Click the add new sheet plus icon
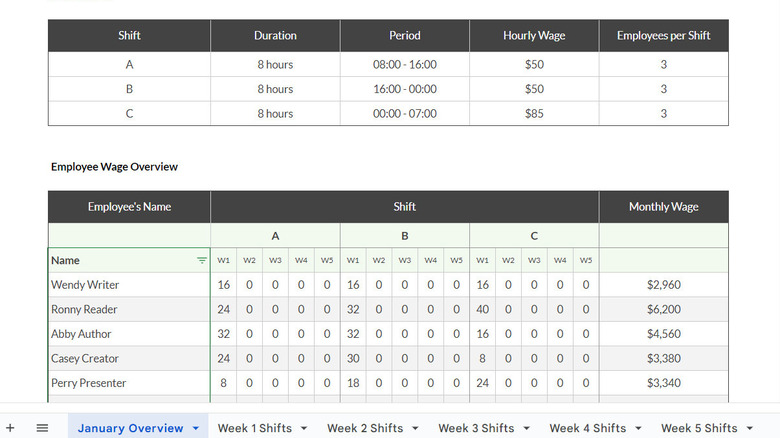The height and width of the screenshot is (438, 780). (x=10, y=428)
